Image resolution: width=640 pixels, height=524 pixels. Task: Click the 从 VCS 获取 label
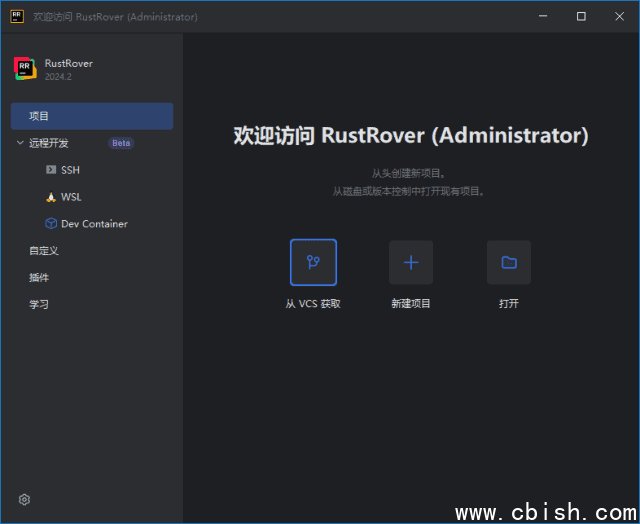pyautogui.click(x=313, y=304)
